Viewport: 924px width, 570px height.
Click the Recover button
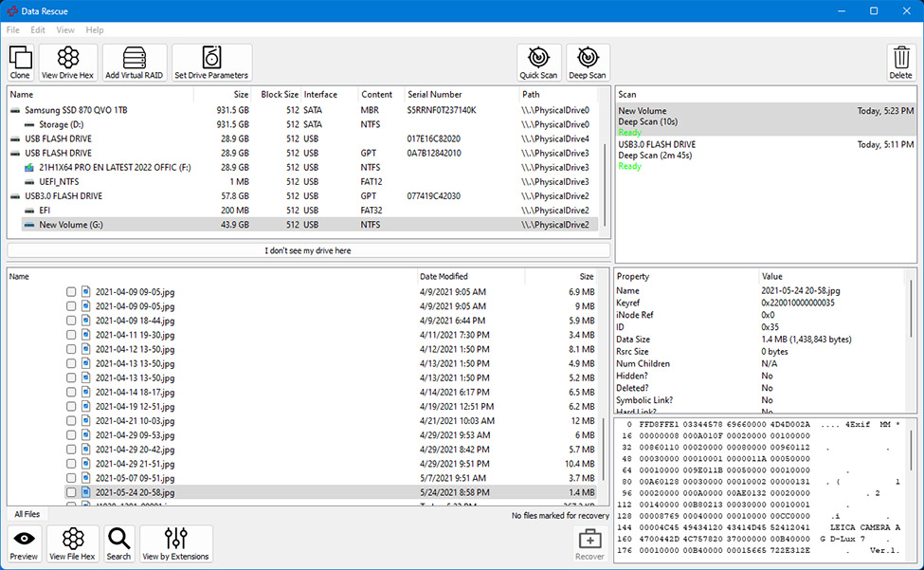coord(589,542)
